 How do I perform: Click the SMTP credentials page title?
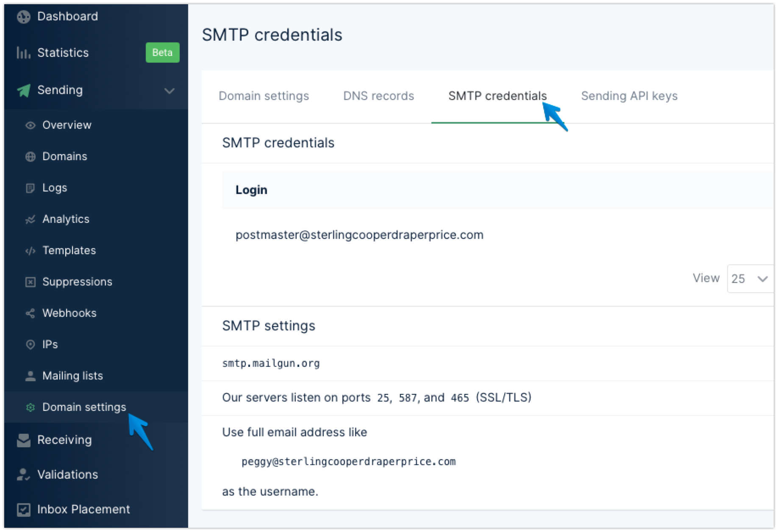tap(272, 35)
